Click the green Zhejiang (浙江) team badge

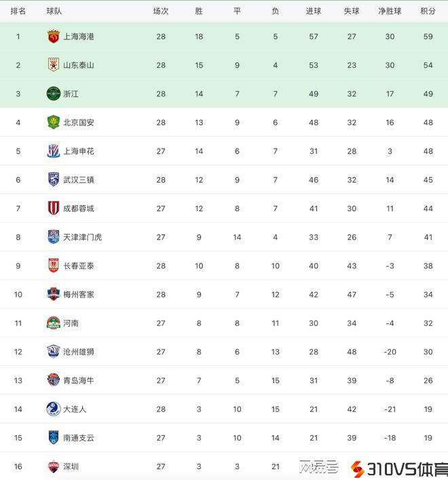54,94
